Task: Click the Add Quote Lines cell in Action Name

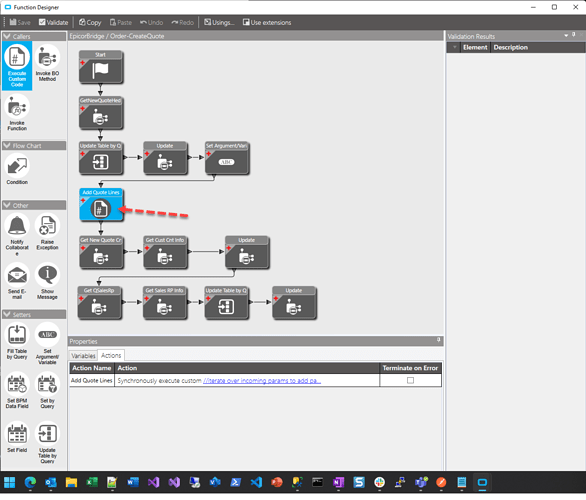Action: (x=92, y=381)
